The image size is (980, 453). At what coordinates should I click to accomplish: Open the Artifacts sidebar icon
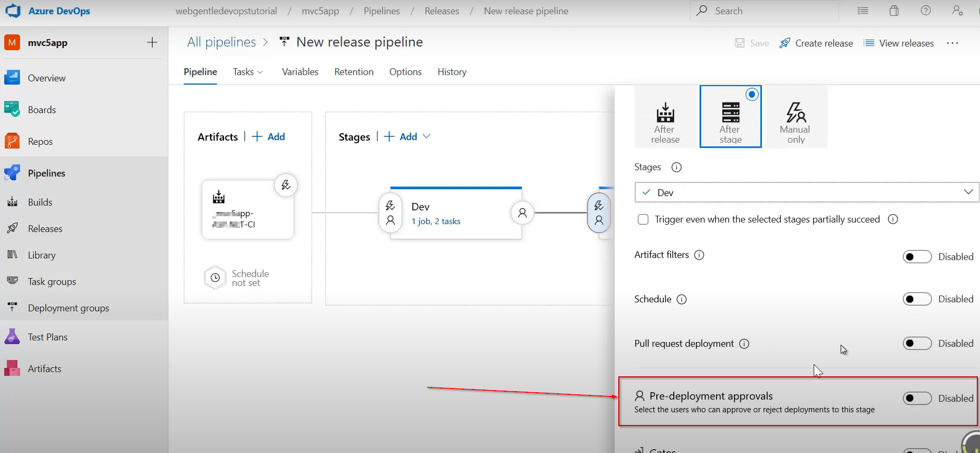(x=12, y=368)
